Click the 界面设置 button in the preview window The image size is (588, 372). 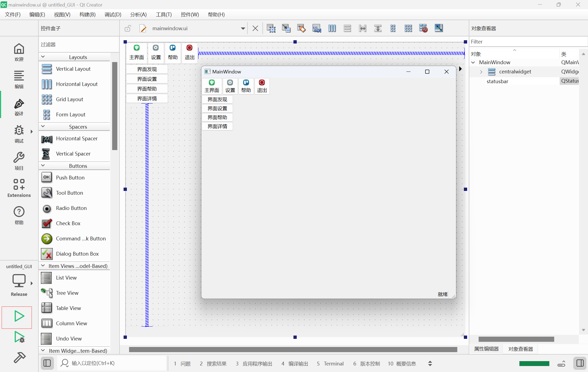point(217,108)
